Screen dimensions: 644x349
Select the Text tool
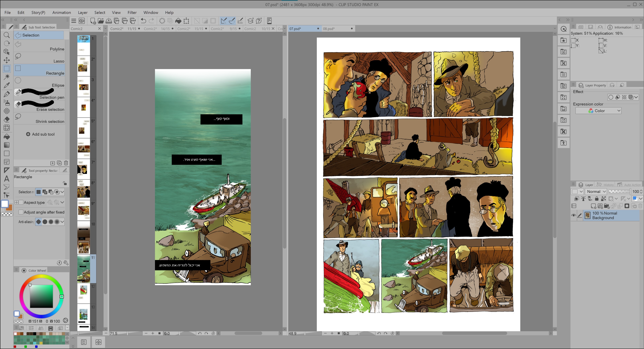pyautogui.click(x=7, y=179)
